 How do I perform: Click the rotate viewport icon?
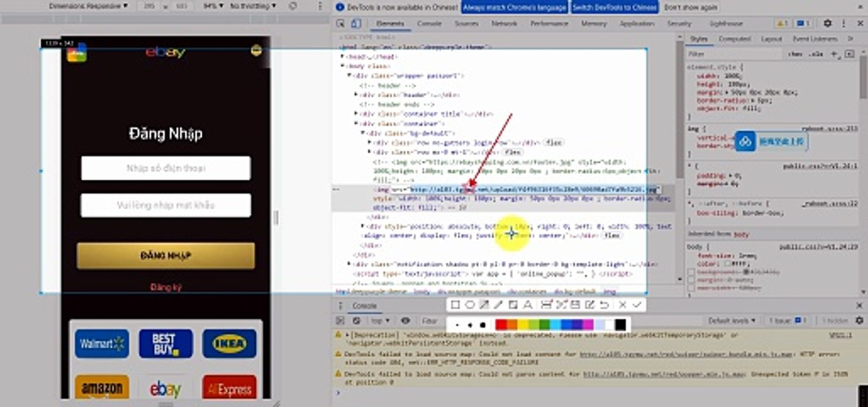coord(293,6)
